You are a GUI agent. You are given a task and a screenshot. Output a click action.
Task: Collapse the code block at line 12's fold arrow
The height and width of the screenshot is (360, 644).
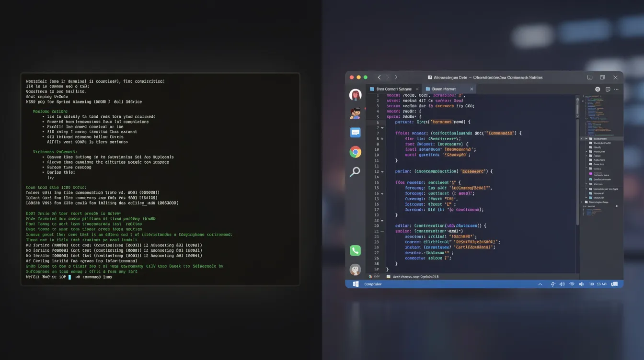point(382,171)
